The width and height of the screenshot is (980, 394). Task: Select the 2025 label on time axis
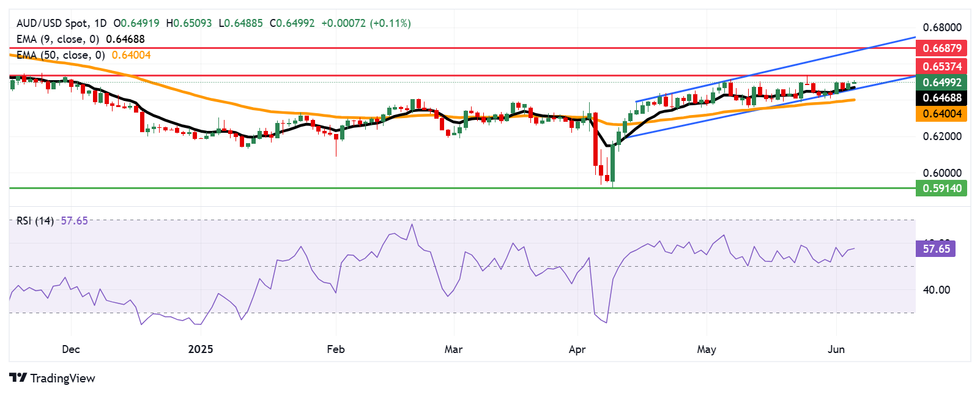pos(201,349)
